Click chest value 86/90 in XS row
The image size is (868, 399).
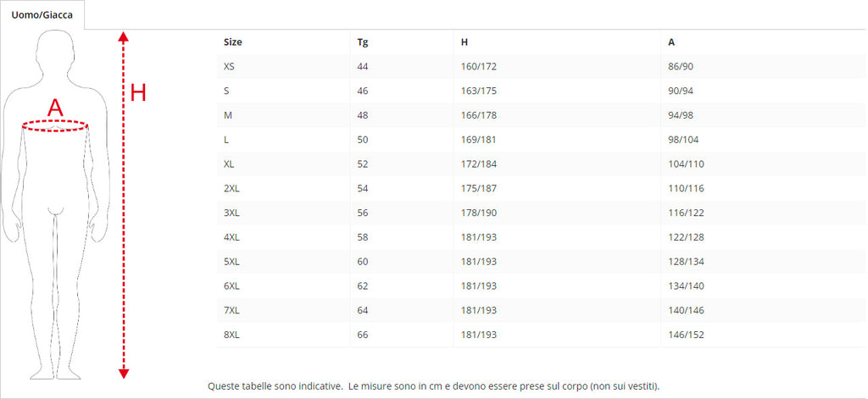pos(682,66)
